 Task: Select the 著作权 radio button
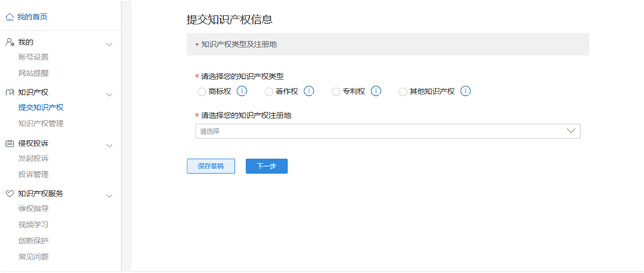click(268, 91)
